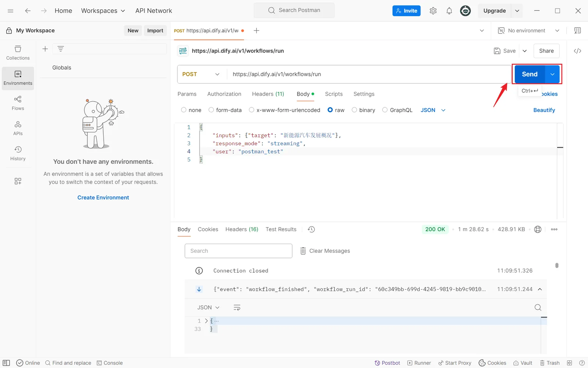This screenshot has height=368, width=588.
Task: Click the Beautify link
Action: tap(544, 110)
